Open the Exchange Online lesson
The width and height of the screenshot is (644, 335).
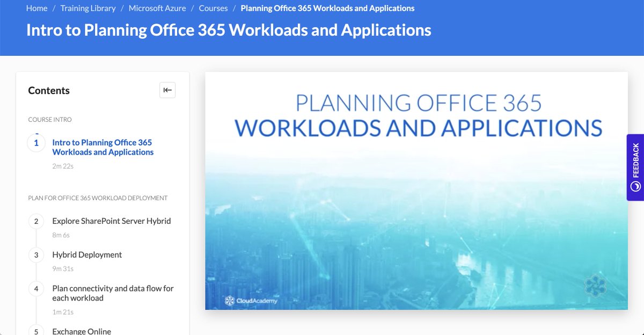(82, 331)
